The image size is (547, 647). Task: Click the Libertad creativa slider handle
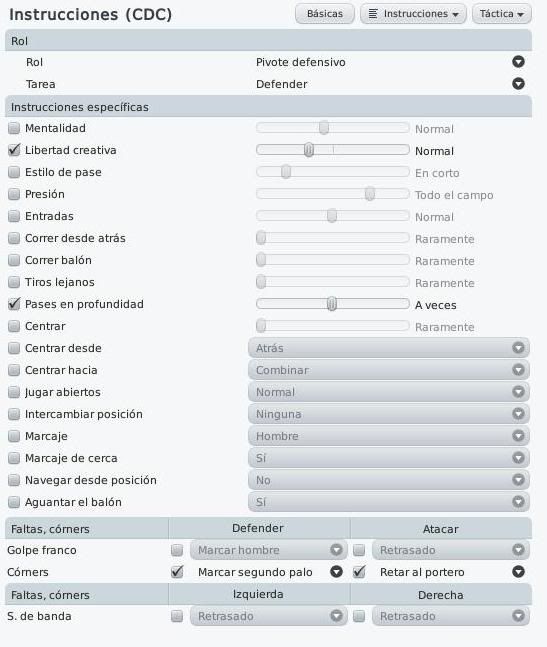[x=309, y=150]
